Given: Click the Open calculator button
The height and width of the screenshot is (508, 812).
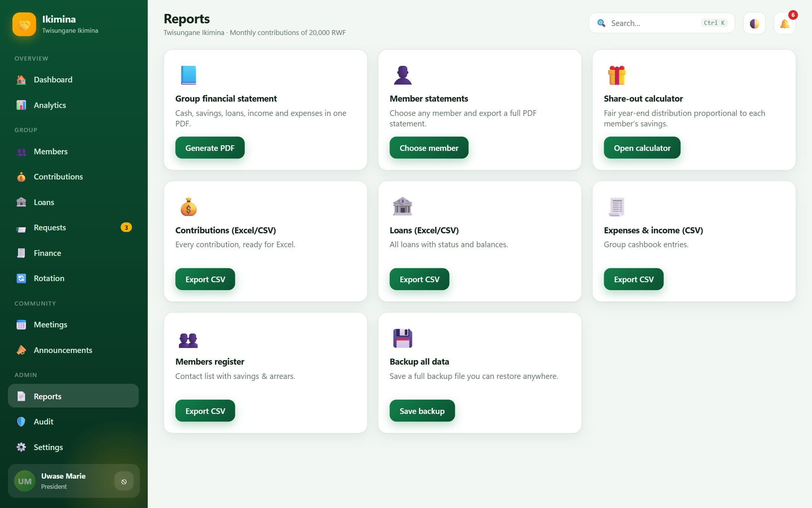Looking at the screenshot, I should (x=642, y=148).
